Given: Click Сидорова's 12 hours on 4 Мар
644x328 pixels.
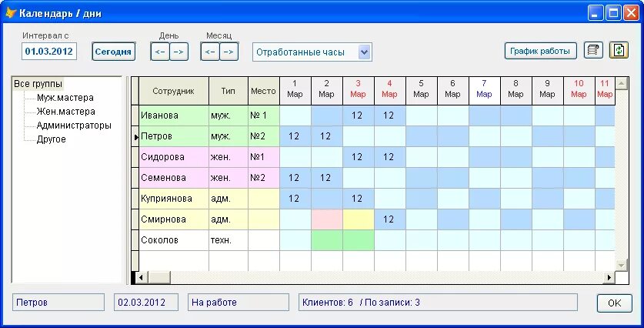Looking at the screenshot, I should pos(389,157).
